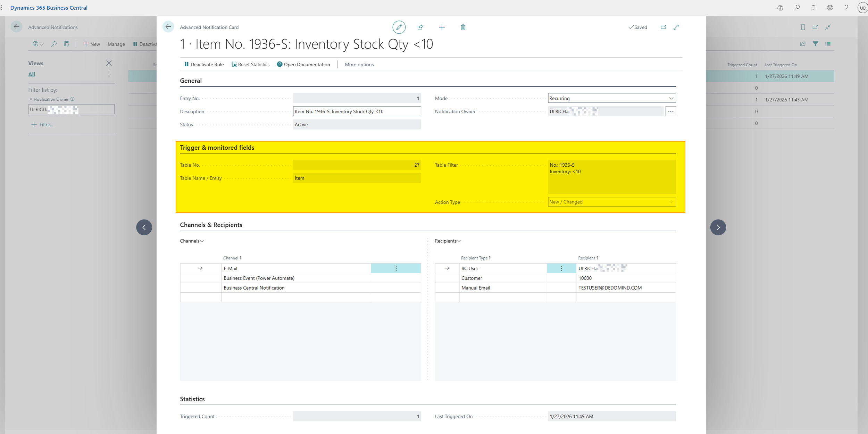Open Notification Owner lookup ellipsis button
The width and height of the screenshot is (868, 434).
pos(670,111)
